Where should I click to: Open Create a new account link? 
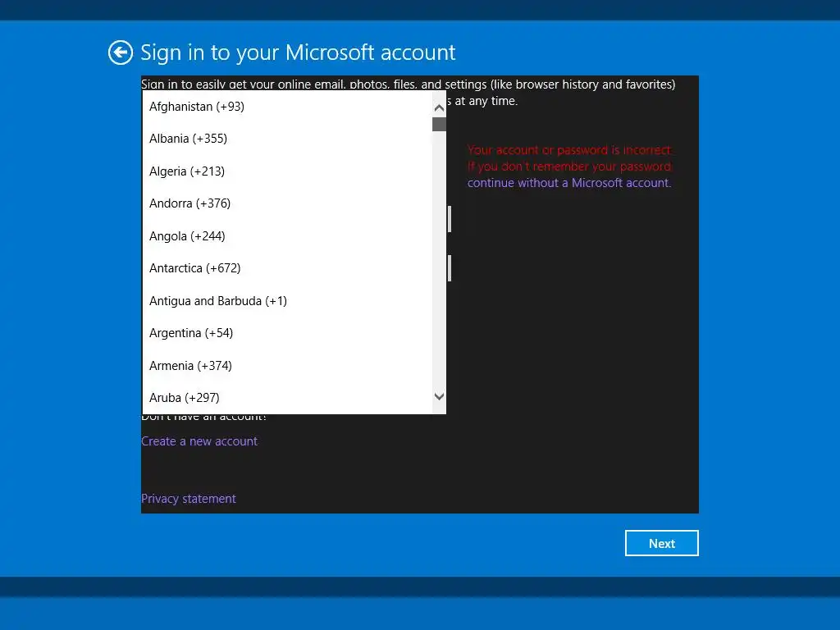(199, 441)
